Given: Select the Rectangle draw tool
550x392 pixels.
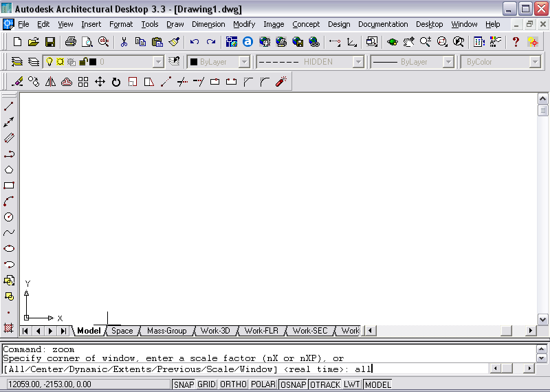Looking at the screenshot, I should click(9, 185).
